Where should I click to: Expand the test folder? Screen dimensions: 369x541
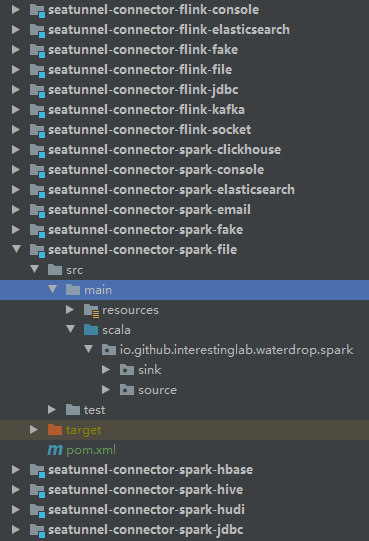pos(52,410)
